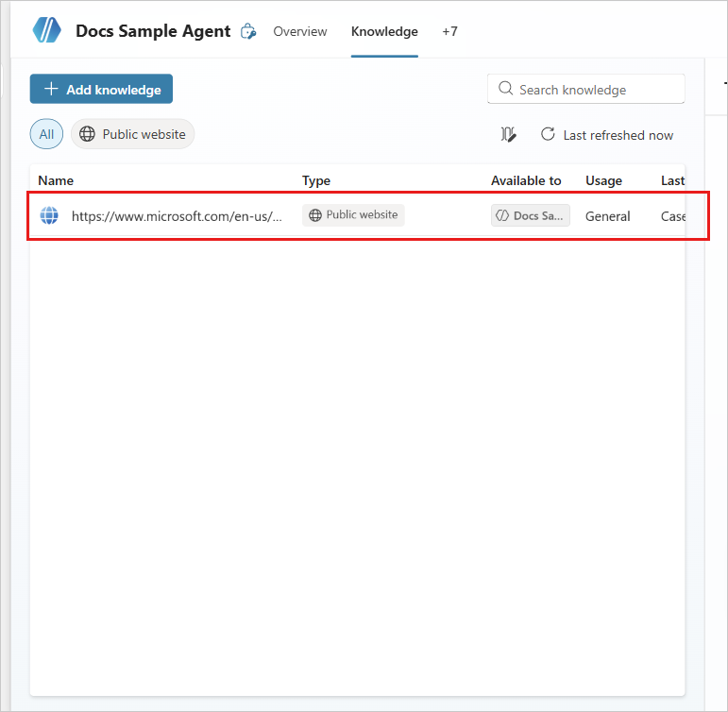Sort by the Name column header
728x712 pixels.
coord(56,180)
